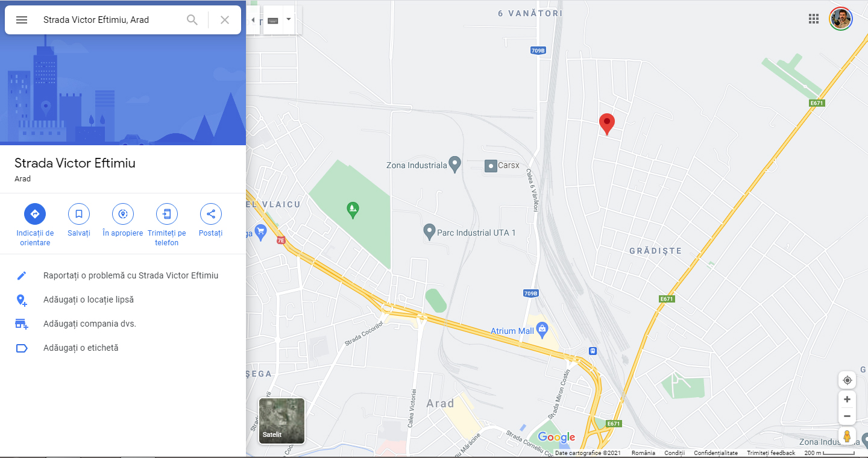Save the place with Salvați icon
Screen dimensions: 868x458
pyautogui.click(x=79, y=214)
